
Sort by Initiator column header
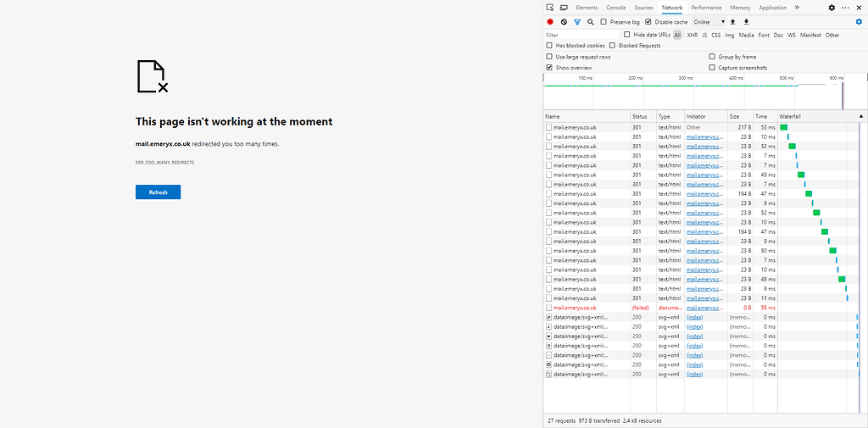pos(706,116)
